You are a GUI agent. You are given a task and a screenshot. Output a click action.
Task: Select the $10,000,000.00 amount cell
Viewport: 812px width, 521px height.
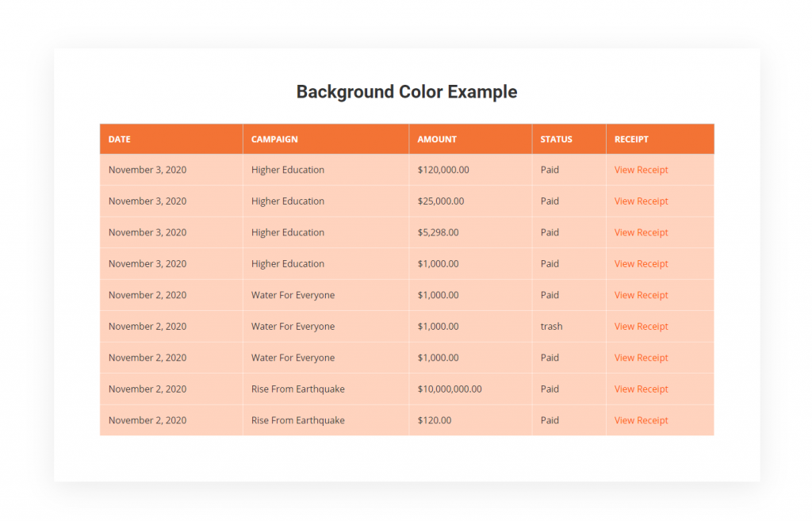449,389
